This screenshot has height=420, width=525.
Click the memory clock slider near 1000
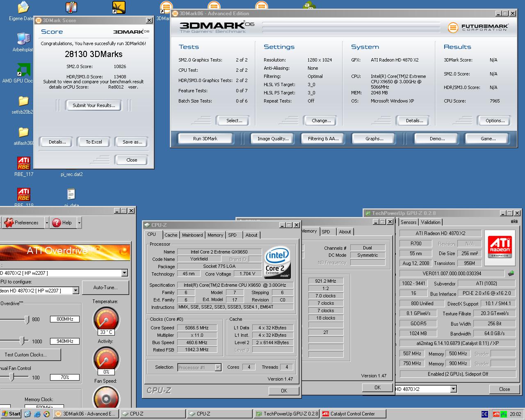click(23, 341)
